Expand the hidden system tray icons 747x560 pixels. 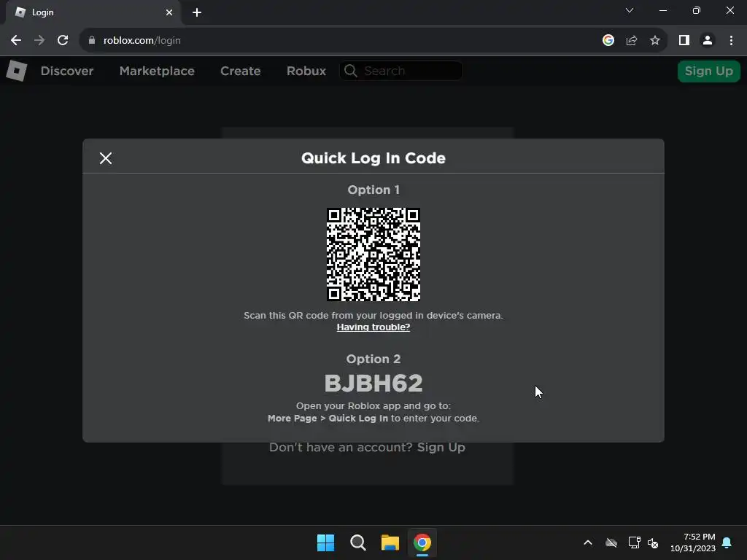pyautogui.click(x=588, y=542)
